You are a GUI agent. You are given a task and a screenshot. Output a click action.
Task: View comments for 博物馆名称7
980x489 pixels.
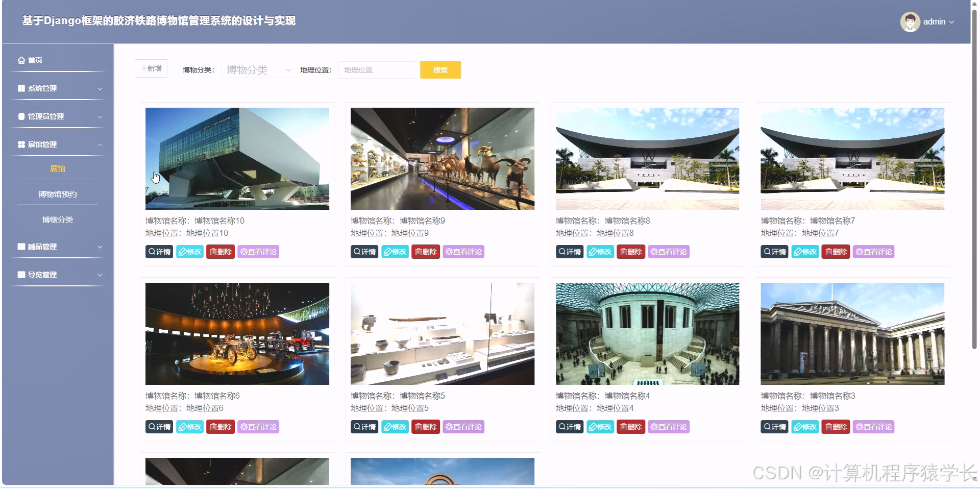874,252
